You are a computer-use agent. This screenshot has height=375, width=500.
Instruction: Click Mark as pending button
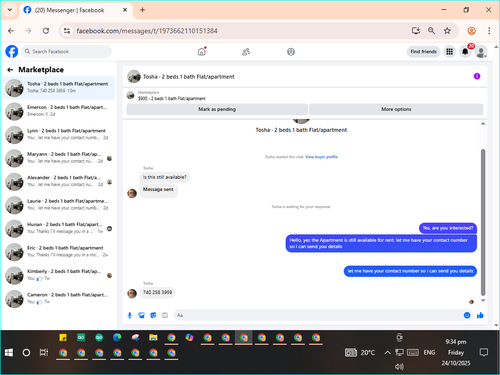pos(217,109)
